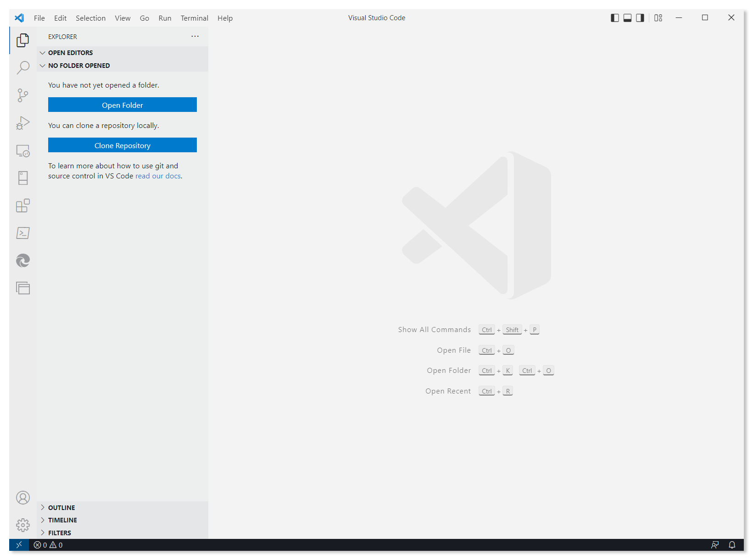Expand the Timeline section
Screen dimensions: 753x560
(x=123, y=520)
